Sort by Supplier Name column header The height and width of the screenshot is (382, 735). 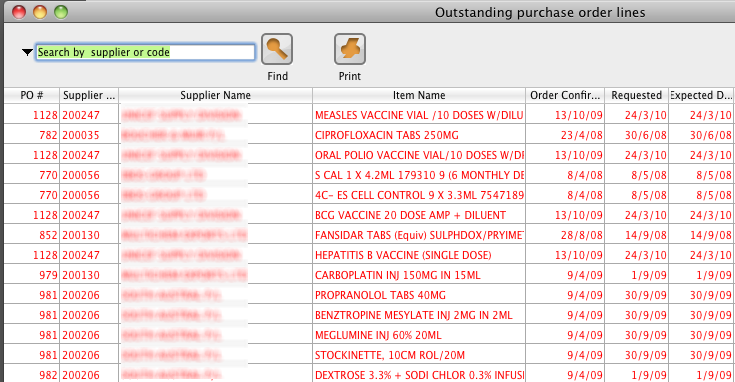point(216,95)
